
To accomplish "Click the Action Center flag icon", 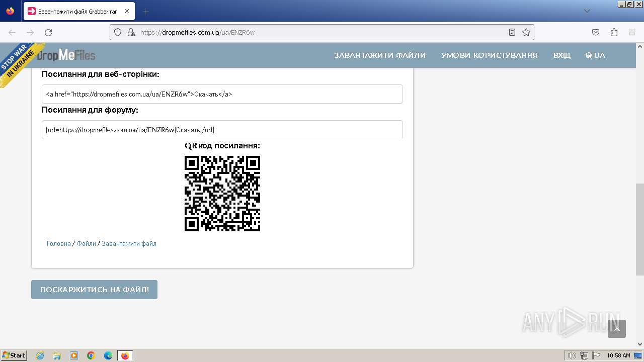I will click(x=595, y=355).
